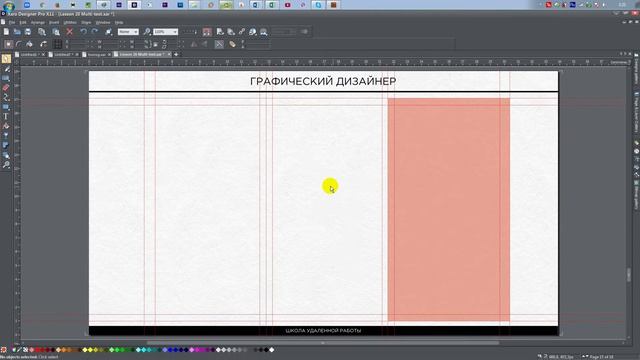Open the File menu
640x360 pixels.
tap(12, 22)
